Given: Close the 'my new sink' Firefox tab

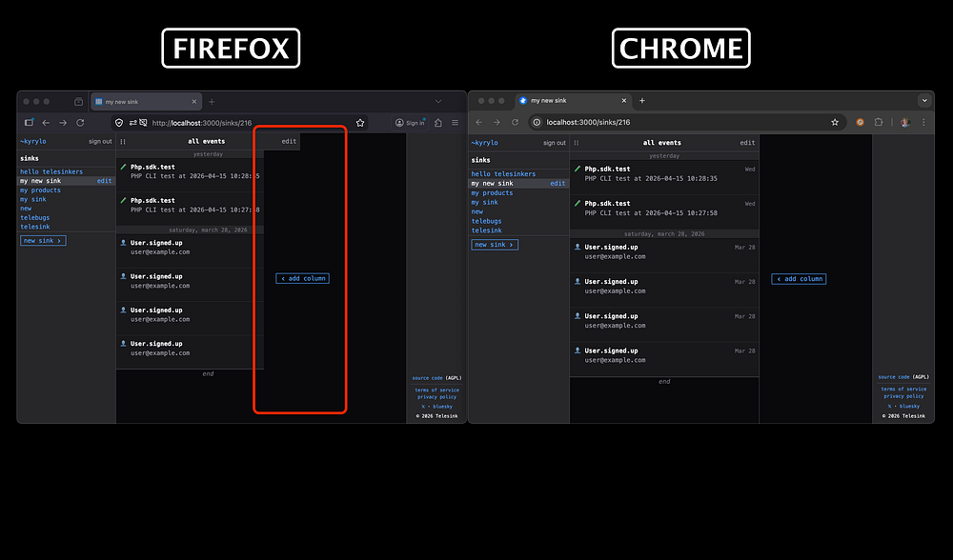Looking at the screenshot, I should pyautogui.click(x=193, y=102).
